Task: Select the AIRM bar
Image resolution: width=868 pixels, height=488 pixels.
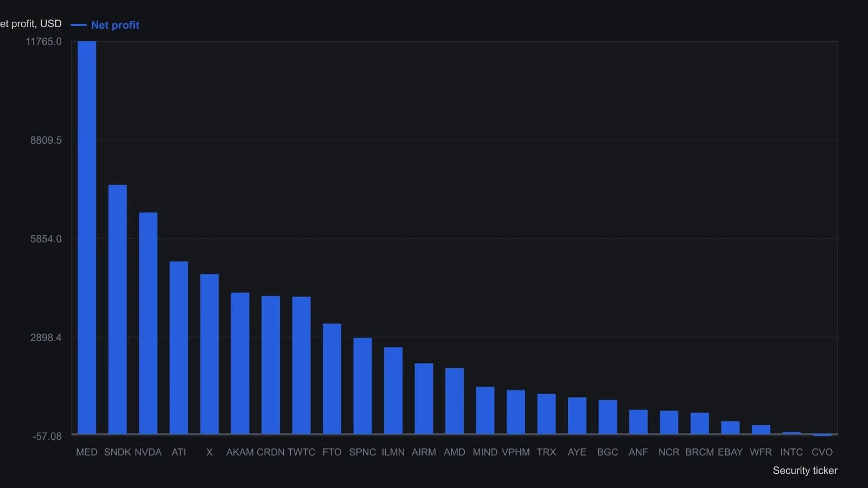Action: [x=424, y=399]
